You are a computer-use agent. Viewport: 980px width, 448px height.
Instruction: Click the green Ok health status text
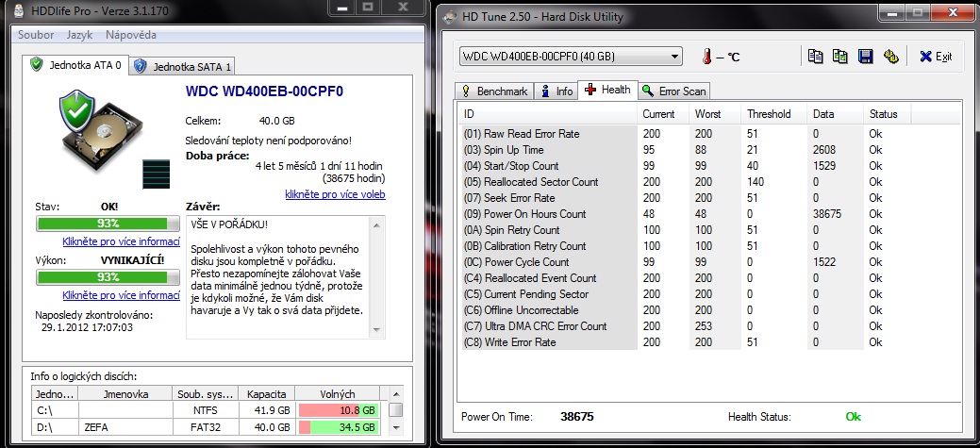(853, 417)
